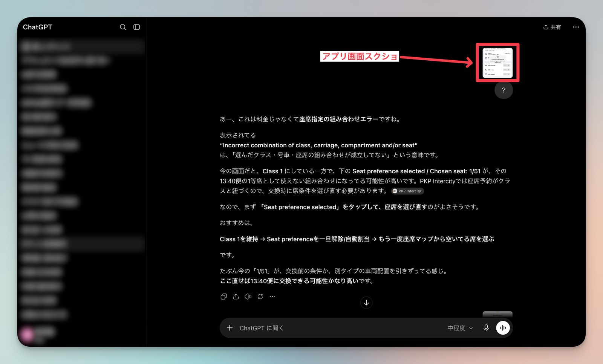Image resolution: width=603 pixels, height=364 pixels.
Task: Start dictation with the microphone icon
Action: [486, 328]
